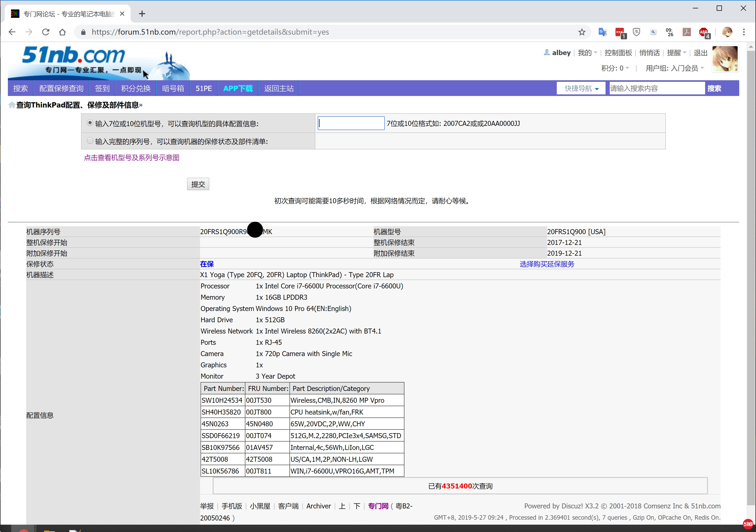Open the Chrome three-dot menu
756x532 pixels.
coord(744,32)
